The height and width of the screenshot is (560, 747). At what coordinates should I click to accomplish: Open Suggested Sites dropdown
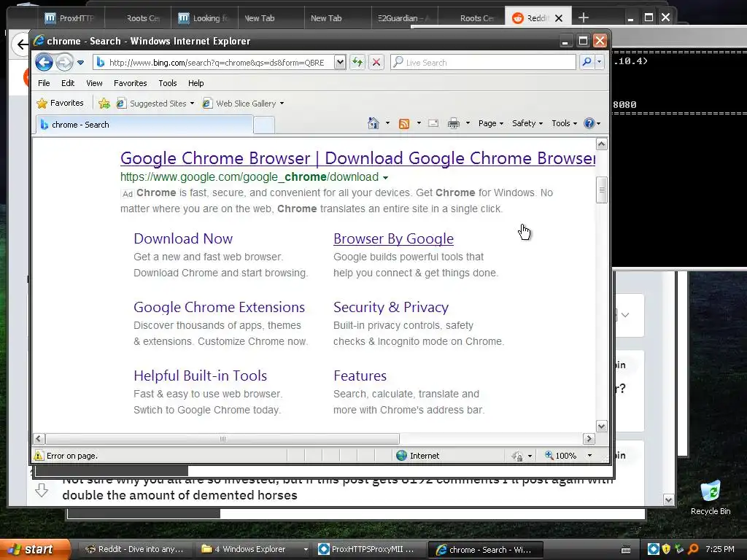[x=156, y=104]
